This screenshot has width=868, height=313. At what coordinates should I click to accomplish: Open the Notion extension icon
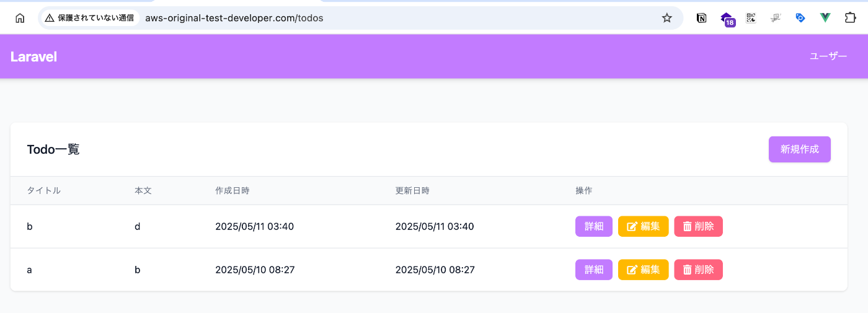pyautogui.click(x=702, y=18)
